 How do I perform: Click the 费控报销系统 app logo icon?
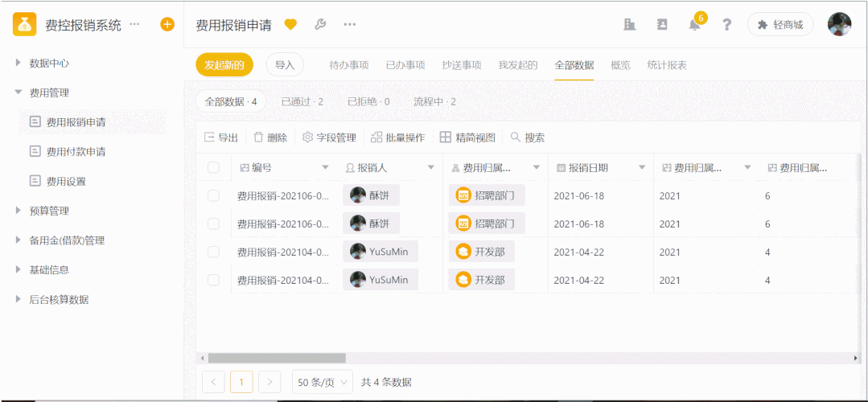point(24,24)
